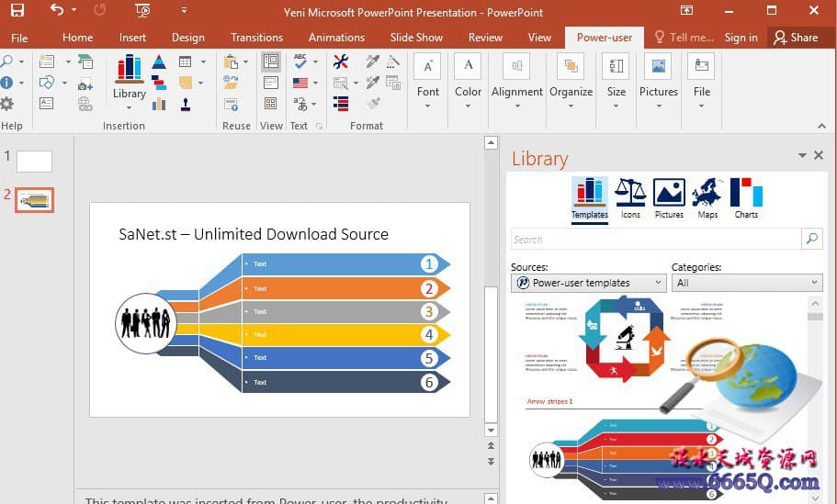Close the Library pane

819,155
